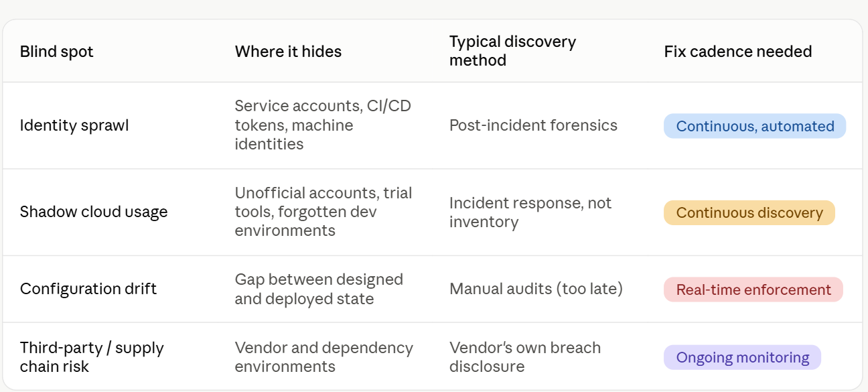Click the 'Shadow cloud usage' row label
The image size is (868, 392).
coord(94,212)
